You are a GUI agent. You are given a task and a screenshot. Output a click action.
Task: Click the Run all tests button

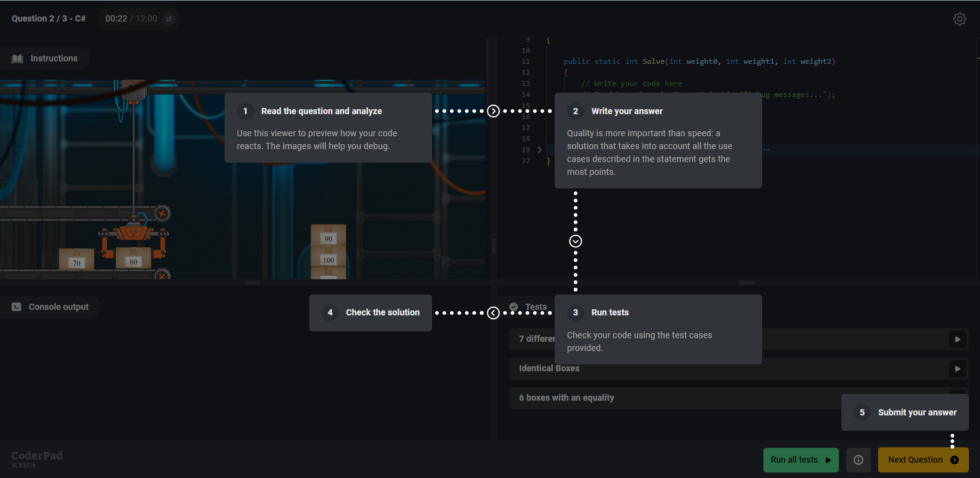[x=800, y=460]
